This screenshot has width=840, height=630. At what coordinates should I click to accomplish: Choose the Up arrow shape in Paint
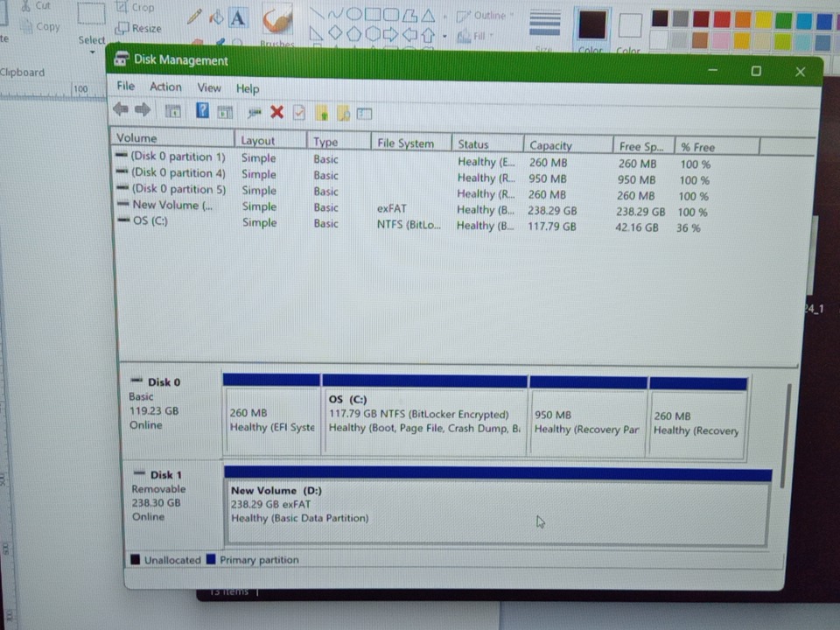[428, 35]
